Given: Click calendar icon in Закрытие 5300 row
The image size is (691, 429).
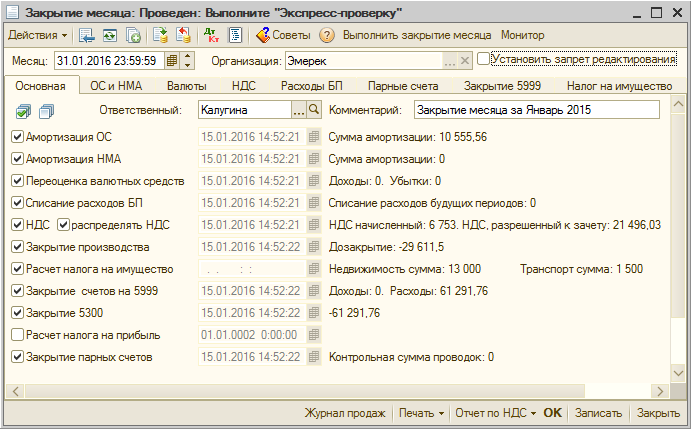Looking at the screenshot, I should (314, 313).
